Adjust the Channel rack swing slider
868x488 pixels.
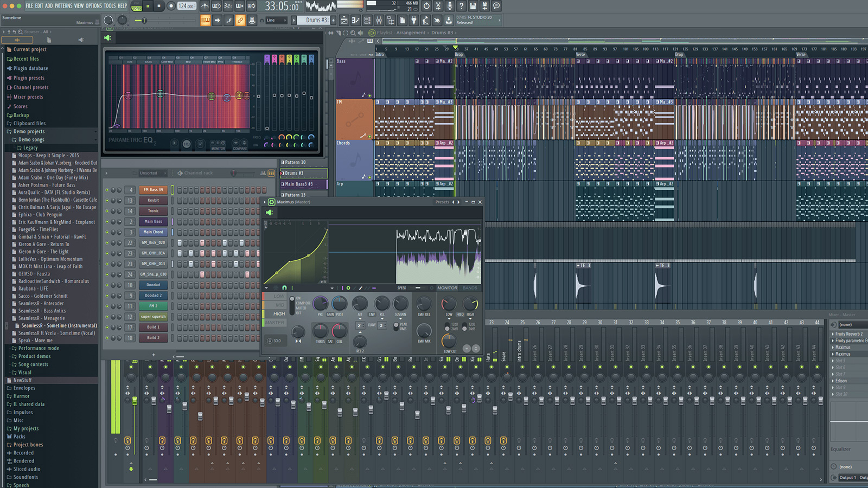tap(234, 173)
